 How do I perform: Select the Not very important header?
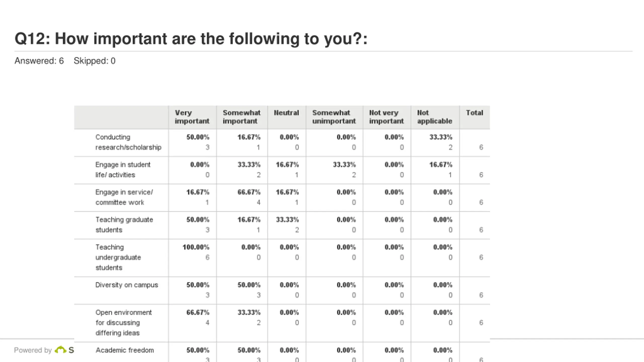386,117
